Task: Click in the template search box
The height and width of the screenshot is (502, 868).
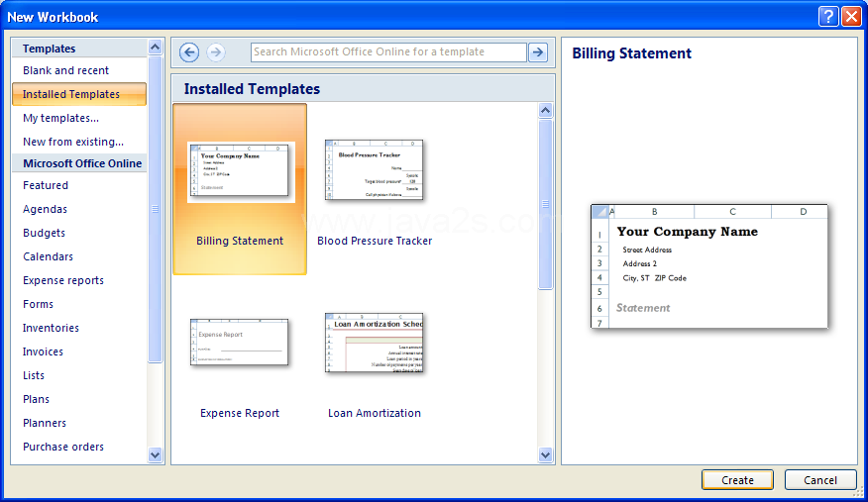Action: (x=388, y=52)
